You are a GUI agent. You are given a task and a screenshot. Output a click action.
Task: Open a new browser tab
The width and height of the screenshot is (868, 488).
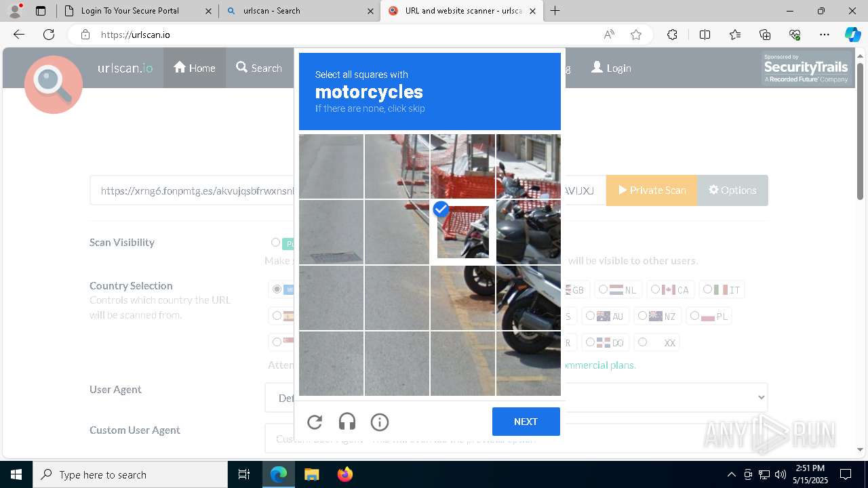click(x=555, y=11)
